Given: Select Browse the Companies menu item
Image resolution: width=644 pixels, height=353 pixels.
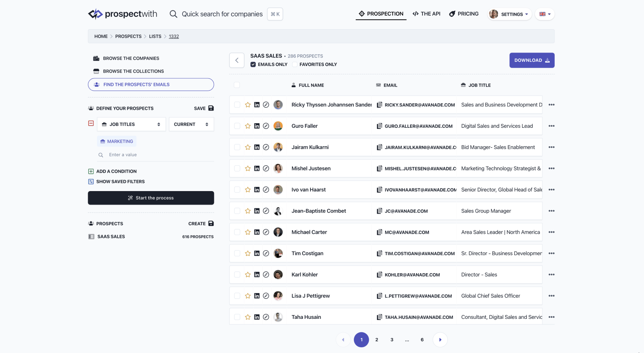Looking at the screenshot, I should (x=126, y=58).
